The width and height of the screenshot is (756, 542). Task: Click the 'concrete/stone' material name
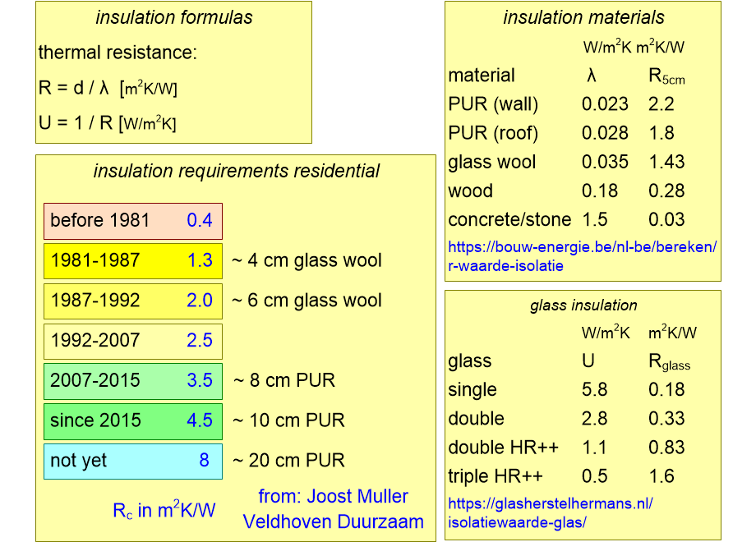tap(509, 220)
